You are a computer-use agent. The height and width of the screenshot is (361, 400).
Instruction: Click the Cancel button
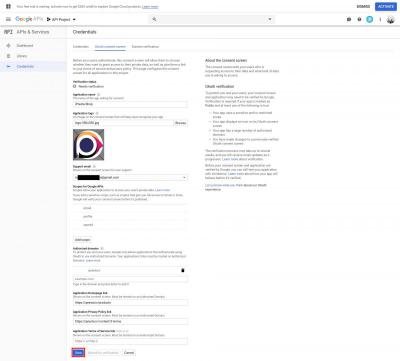129,353
